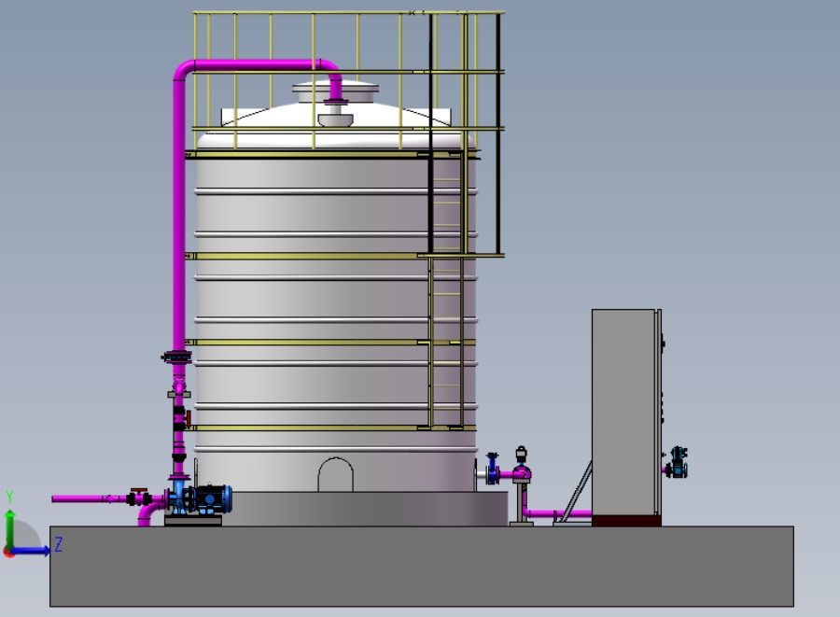
Task: Click the blue valve at tank outlet
Action: point(492,470)
